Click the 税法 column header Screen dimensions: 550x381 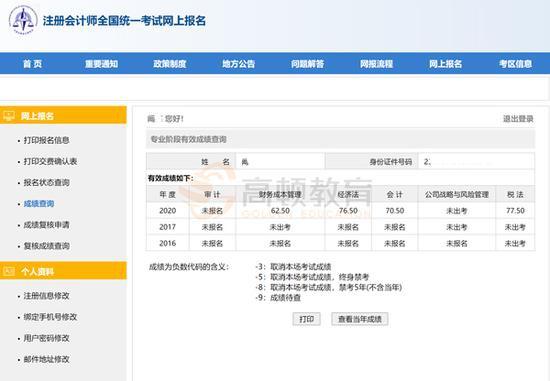[515, 194]
